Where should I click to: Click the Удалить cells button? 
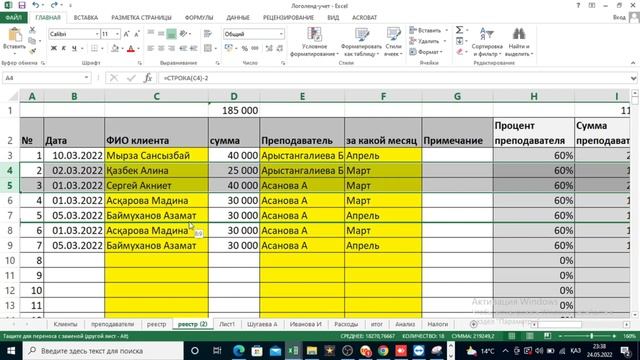coord(428,41)
